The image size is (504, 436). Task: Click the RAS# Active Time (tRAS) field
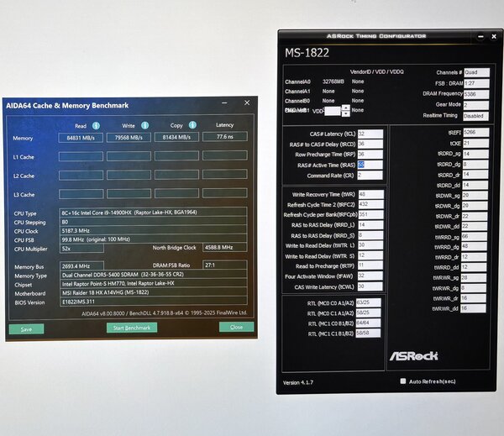pos(370,165)
